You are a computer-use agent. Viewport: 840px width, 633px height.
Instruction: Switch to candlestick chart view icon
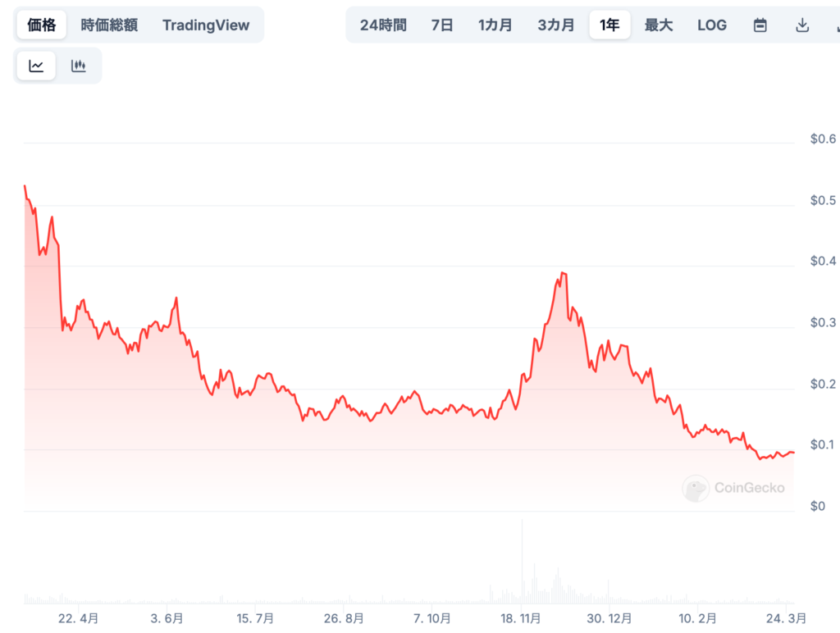[x=78, y=66]
